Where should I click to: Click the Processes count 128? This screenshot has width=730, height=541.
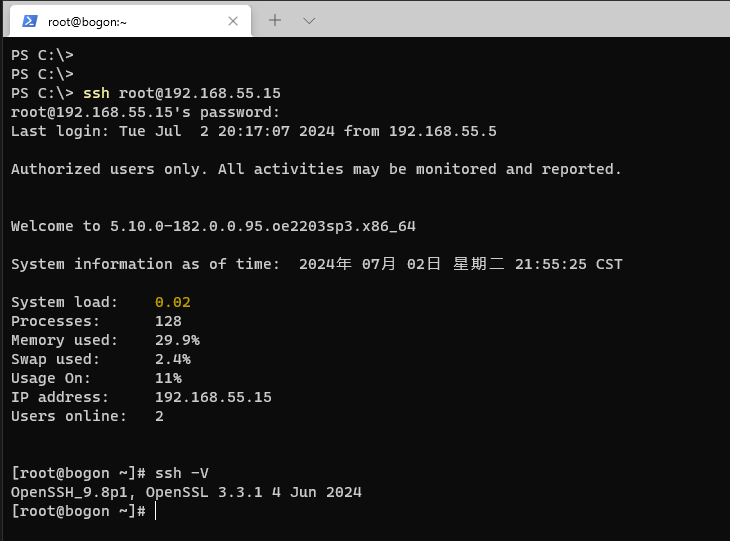pyautogui.click(x=168, y=321)
